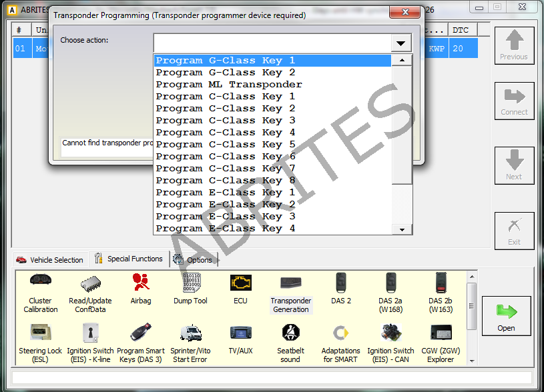Open the ECU engine icon
This screenshot has width=544, height=392.
tap(240, 289)
